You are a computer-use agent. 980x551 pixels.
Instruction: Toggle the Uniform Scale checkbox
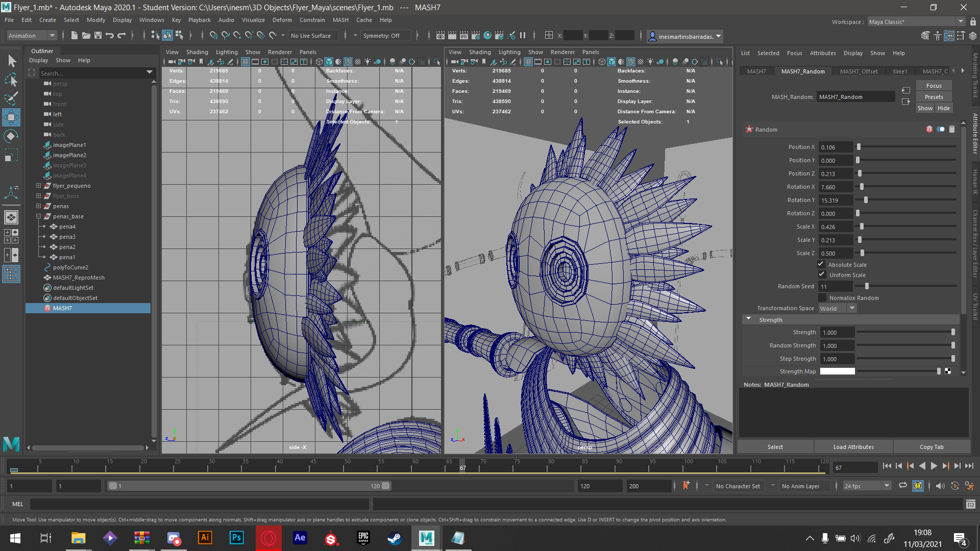click(821, 274)
